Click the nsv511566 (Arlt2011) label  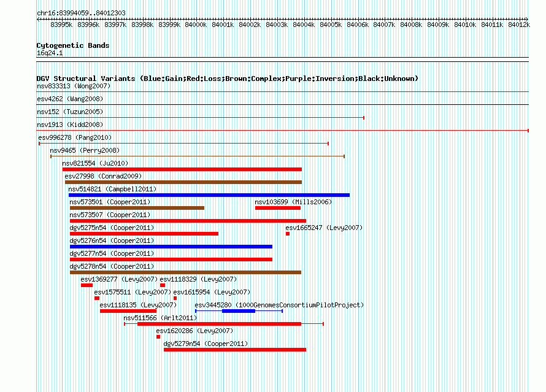160,318
